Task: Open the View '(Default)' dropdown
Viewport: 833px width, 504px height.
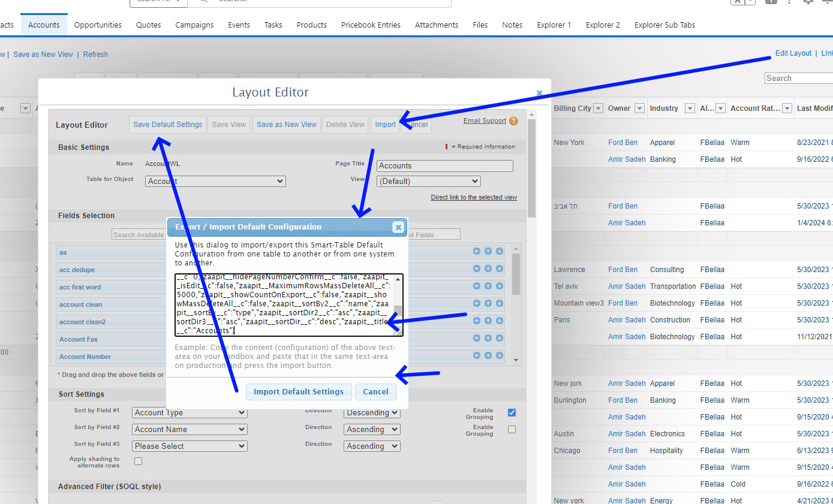Action: coord(429,181)
